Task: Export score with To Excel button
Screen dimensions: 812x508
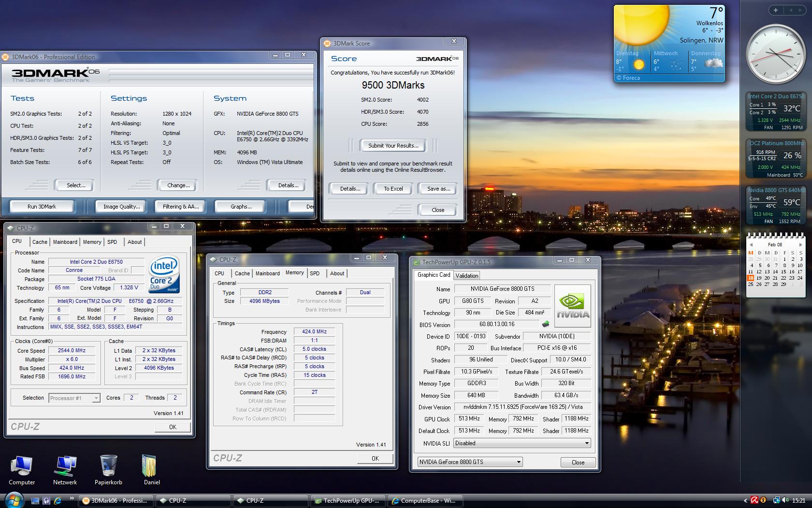Action: click(393, 189)
